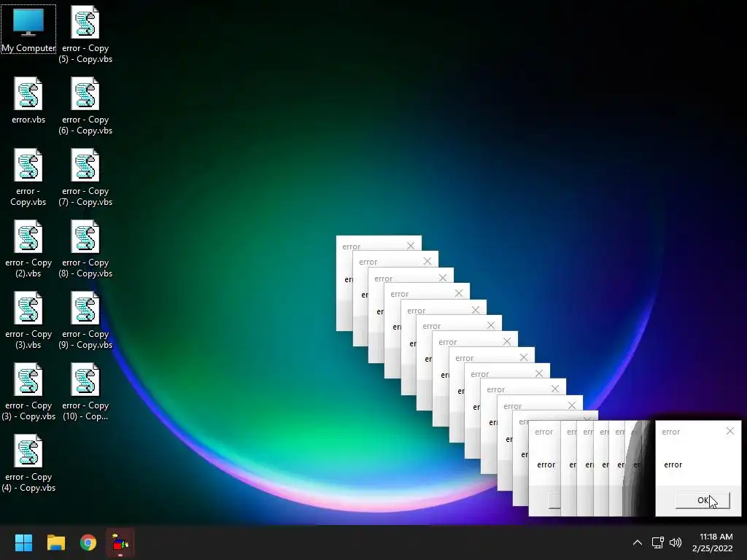Select the error.vbs script file icon
747x560 pixels.
click(x=28, y=101)
